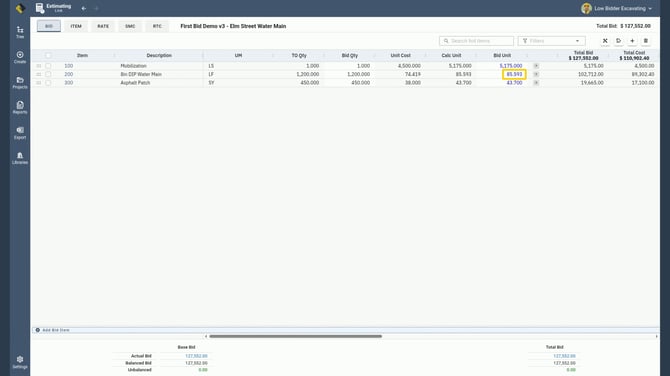
Task: Click drag handle of row 200
Action: click(x=38, y=74)
